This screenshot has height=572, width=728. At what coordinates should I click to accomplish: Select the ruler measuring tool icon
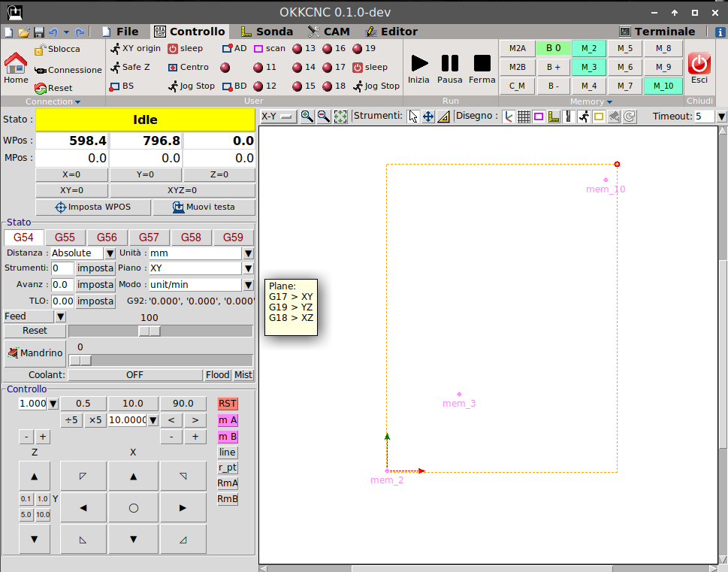point(443,117)
